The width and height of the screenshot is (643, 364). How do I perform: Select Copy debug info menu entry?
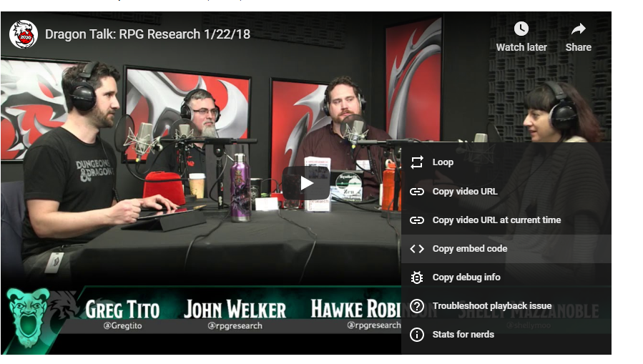[506, 277]
